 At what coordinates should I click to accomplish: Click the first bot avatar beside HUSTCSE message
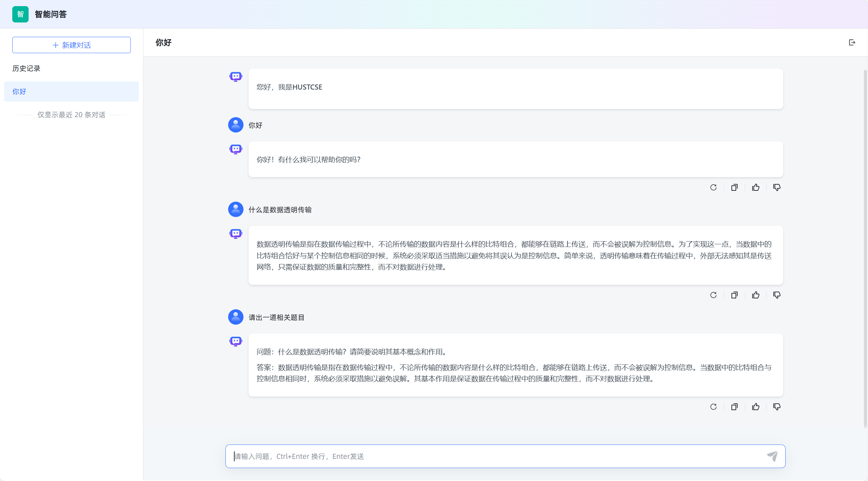coord(236,77)
